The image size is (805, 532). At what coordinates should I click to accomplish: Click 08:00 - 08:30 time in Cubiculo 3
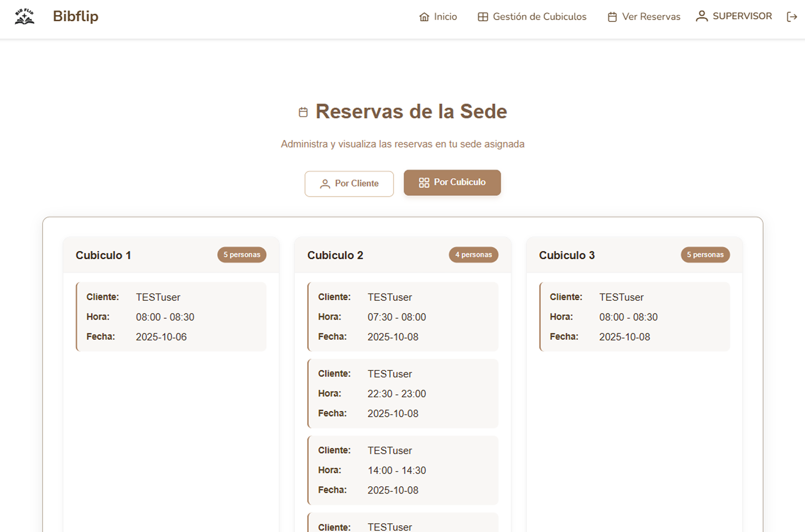[x=628, y=317]
